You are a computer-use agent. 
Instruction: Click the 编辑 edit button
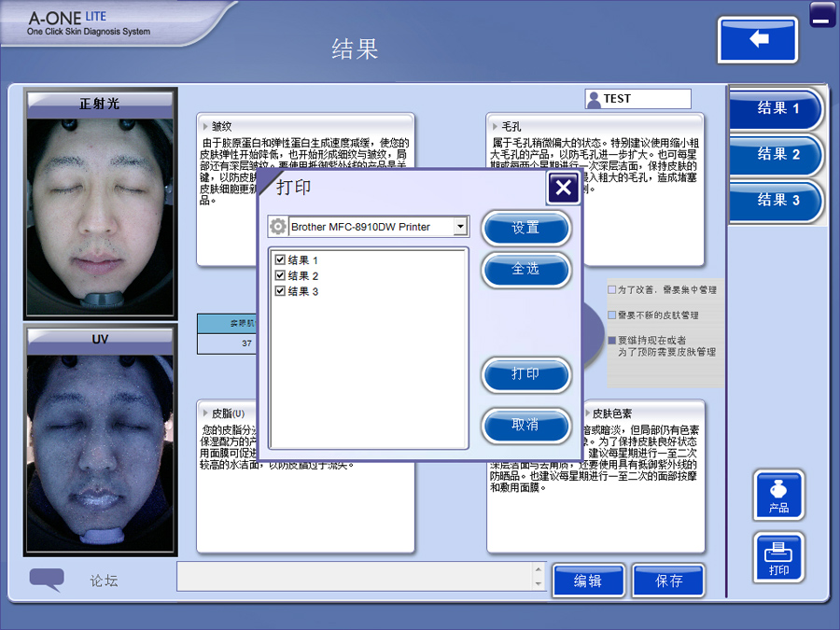click(588, 581)
